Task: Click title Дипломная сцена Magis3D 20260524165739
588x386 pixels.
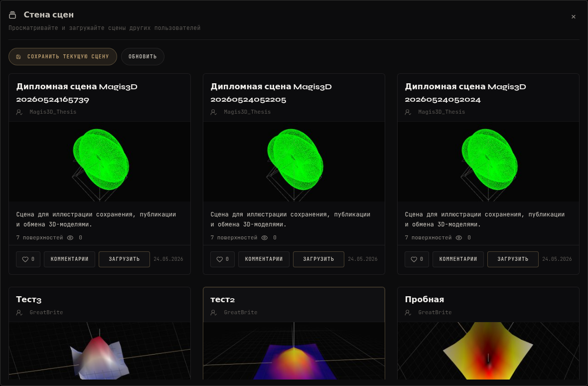Action: coord(77,93)
